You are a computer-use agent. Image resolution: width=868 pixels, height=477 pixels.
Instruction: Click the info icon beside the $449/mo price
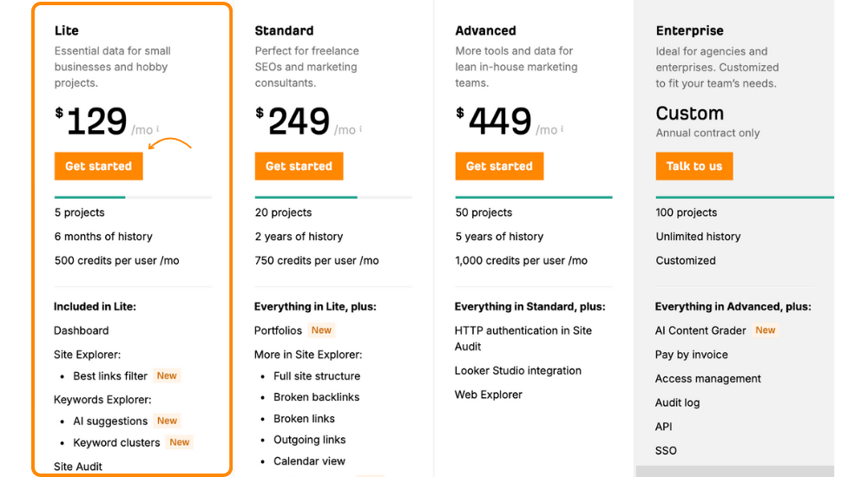[x=562, y=128]
